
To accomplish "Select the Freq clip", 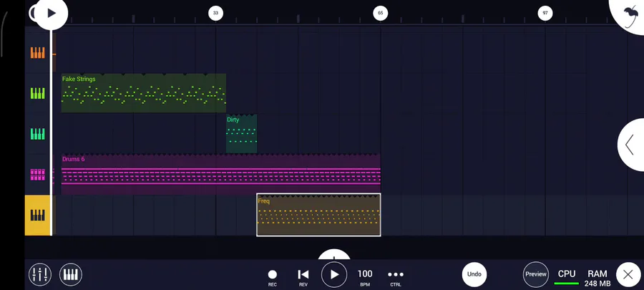I will coord(318,215).
